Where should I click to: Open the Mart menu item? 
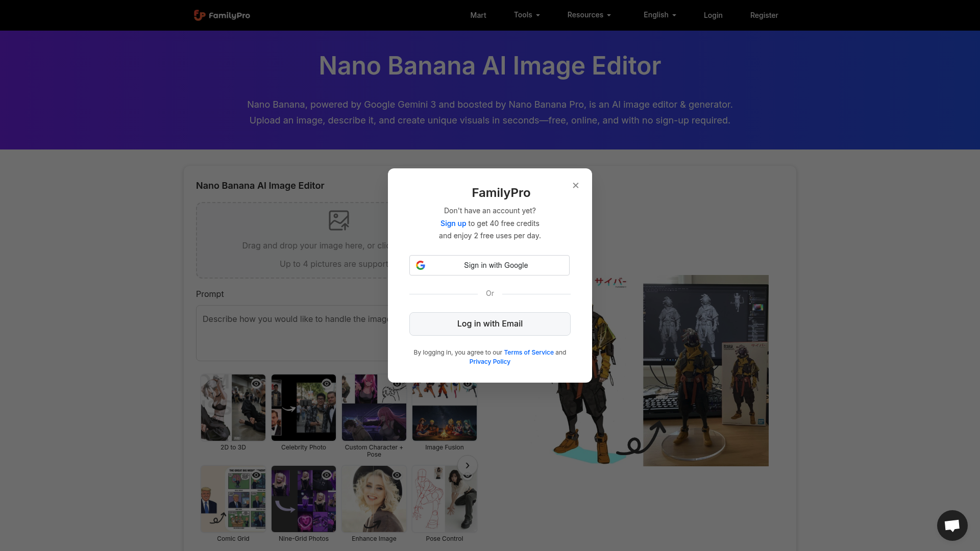click(x=478, y=15)
